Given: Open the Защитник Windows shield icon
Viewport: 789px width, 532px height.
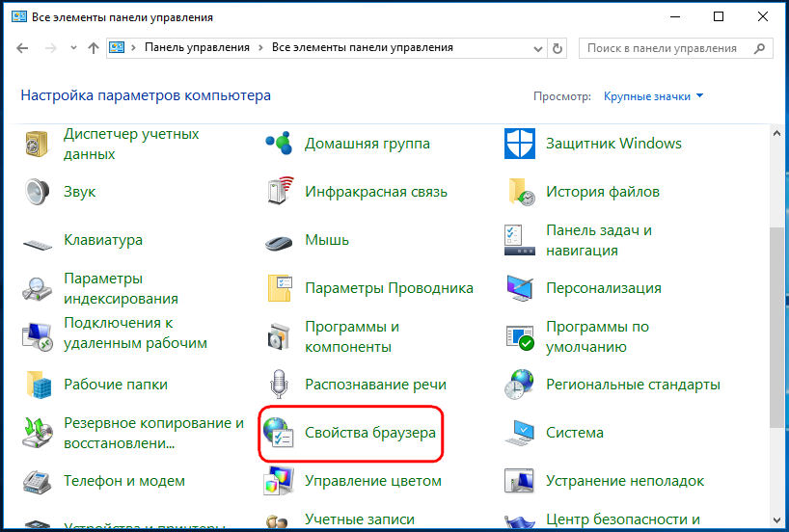Looking at the screenshot, I should click(x=520, y=144).
